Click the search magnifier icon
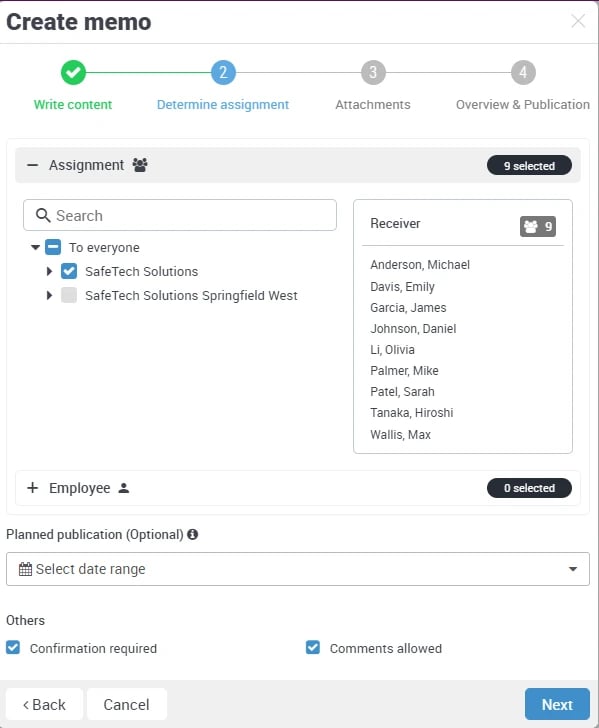The image size is (599, 728). coord(43,215)
